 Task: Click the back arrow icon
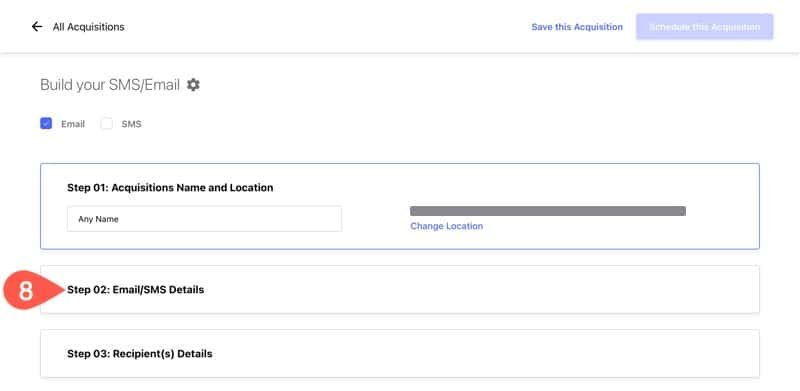pos(37,27)
